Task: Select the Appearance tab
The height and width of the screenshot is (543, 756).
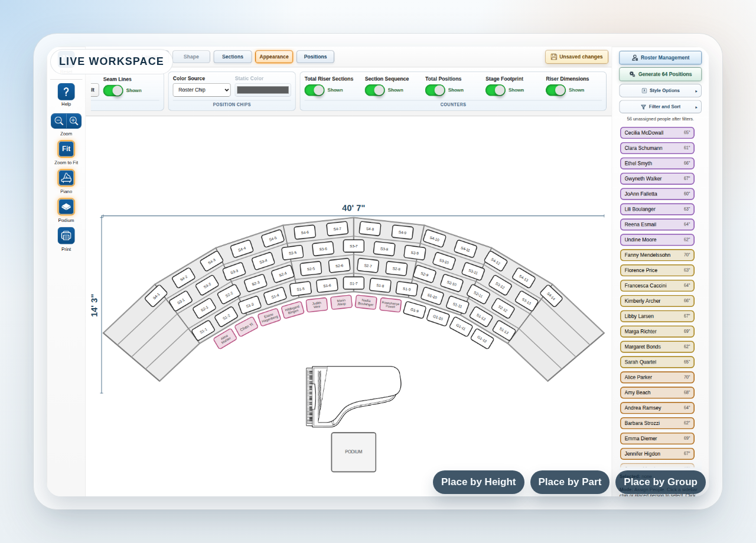Action: (274, 57)
